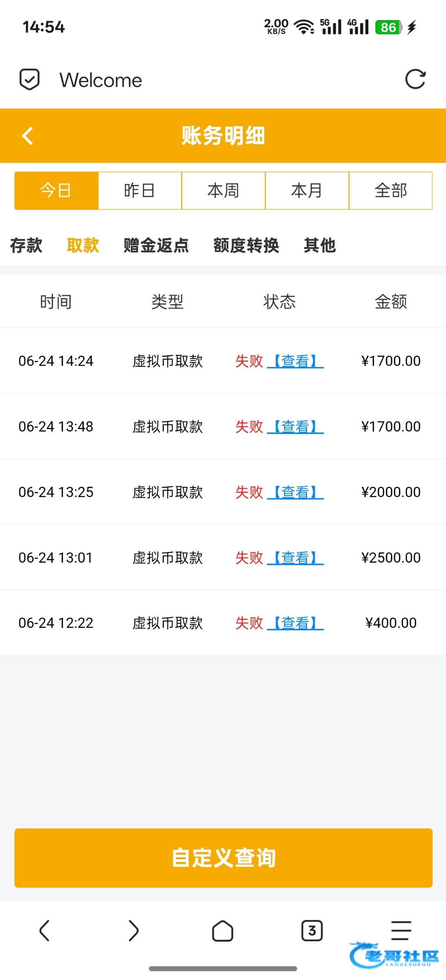Open the browser tabs counter

(x=312, y=931)
